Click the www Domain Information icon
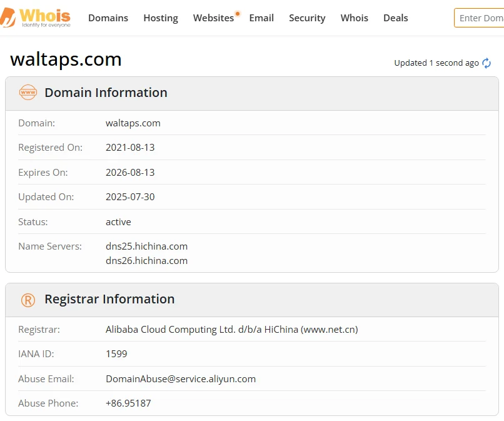This screenshot has height=421, width=504. [28, 93]
